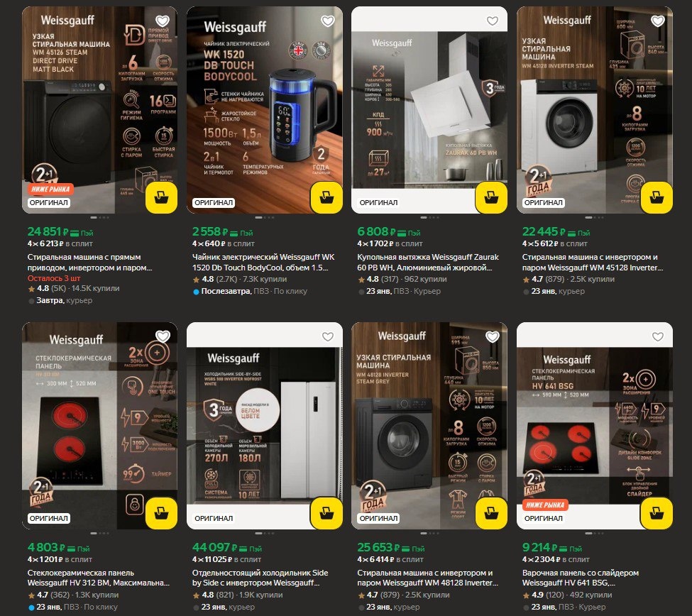Image resolution: width=692 pixels, height=616 pixels.
Task: Add Side by Side refrigerator to cart
Action: 326,513
